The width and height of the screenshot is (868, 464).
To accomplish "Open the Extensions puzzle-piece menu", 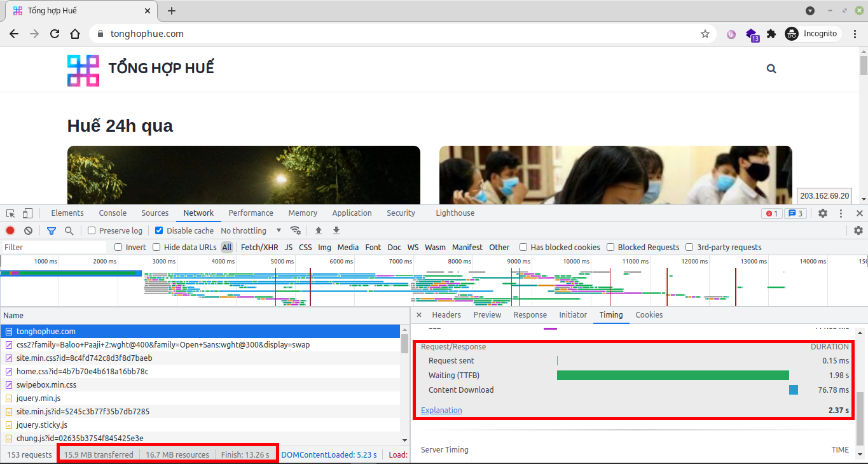I will (x=771, y=34).
